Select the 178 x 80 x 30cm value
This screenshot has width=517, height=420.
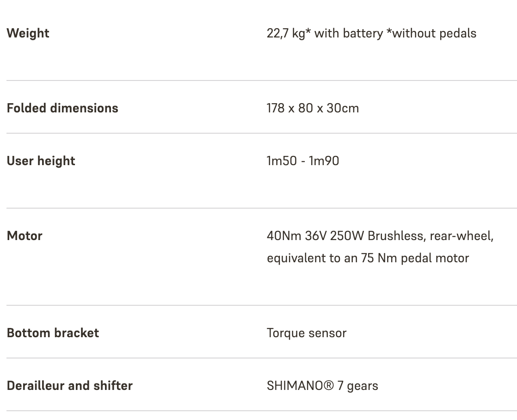coord(313,108)
